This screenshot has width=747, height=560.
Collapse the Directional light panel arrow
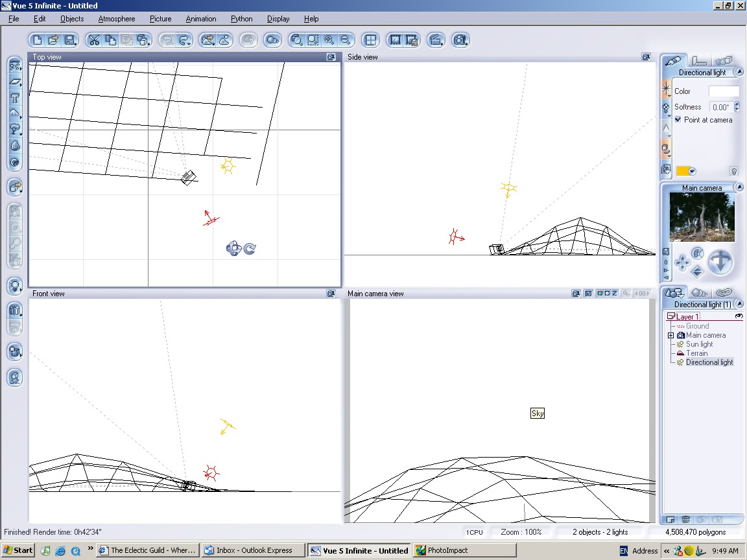739,73
